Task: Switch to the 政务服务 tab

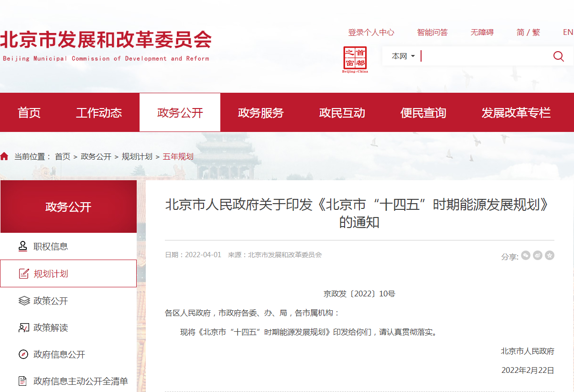Action: coord(260,112)
